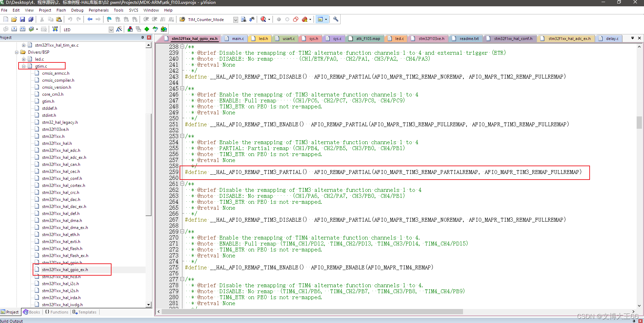The width and height of the screenshot is (644, 323).
Task: Open Options for Target magic wand icon
Action: [119, 29]
